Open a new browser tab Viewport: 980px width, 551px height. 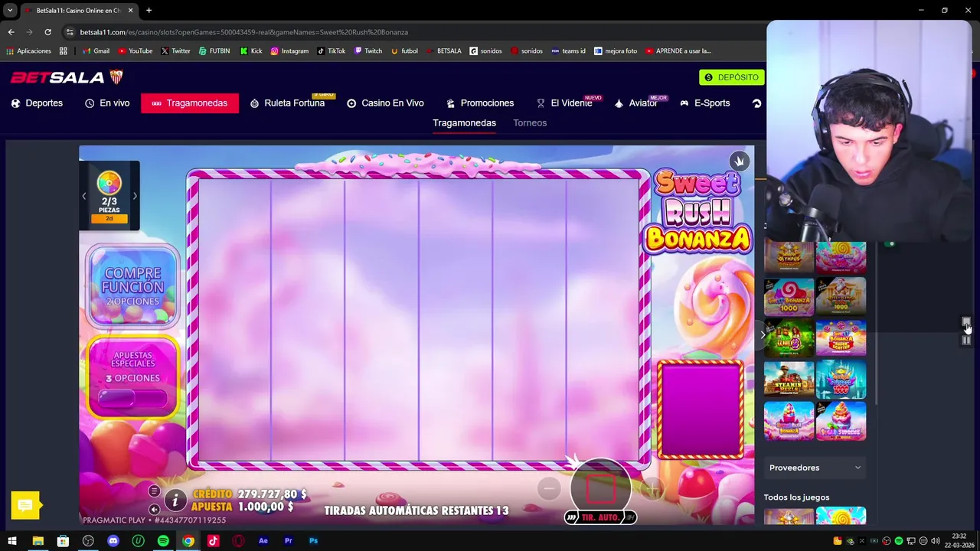(x=149, y=10)
